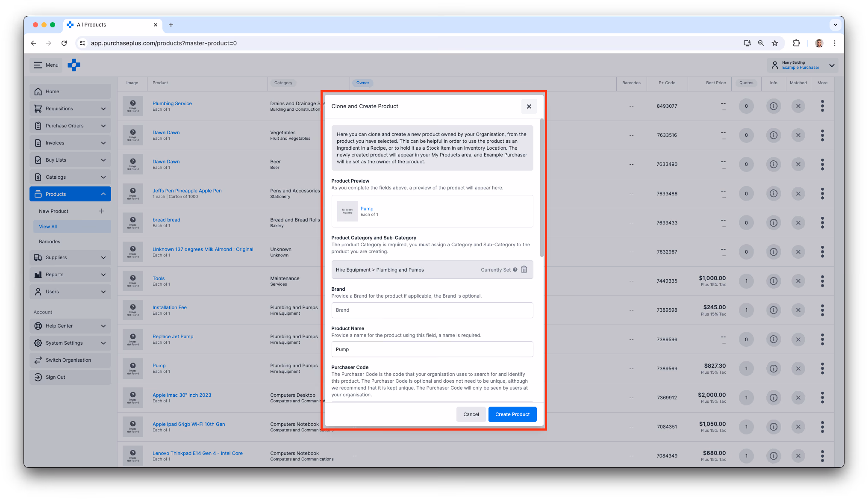Open Chrome three-dot menu
Viewport: 868px width, 499px height.
point(834,43)
